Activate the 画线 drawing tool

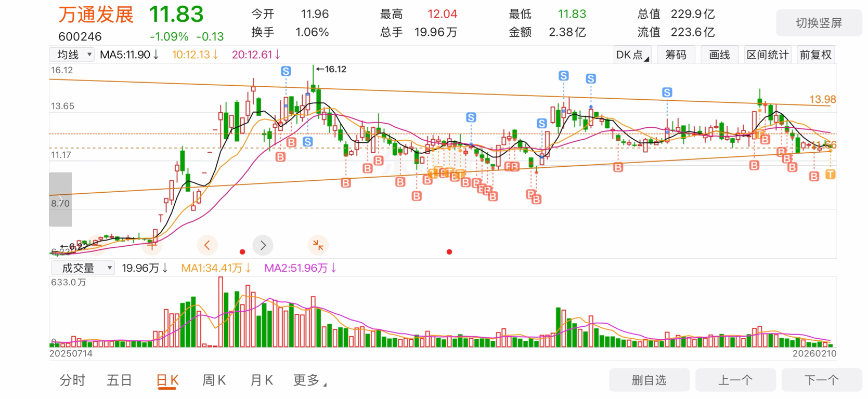click(x=719, y=55)
